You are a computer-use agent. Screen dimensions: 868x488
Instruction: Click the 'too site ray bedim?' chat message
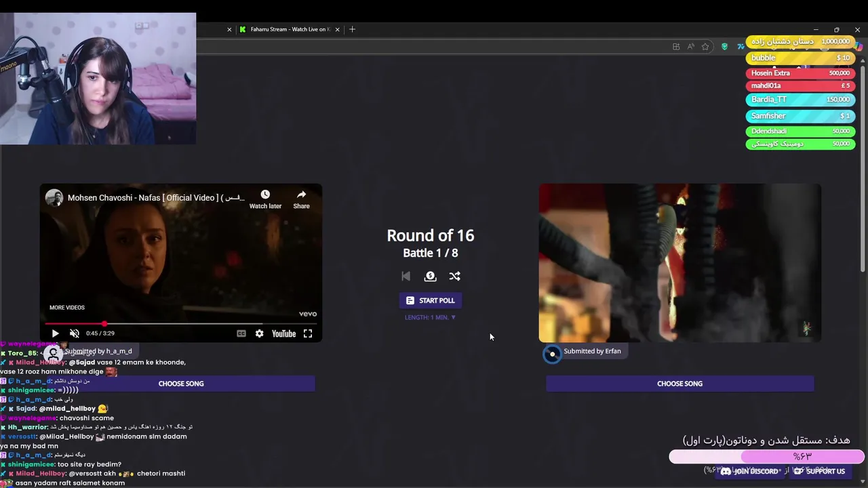click(x=90, y=464)
